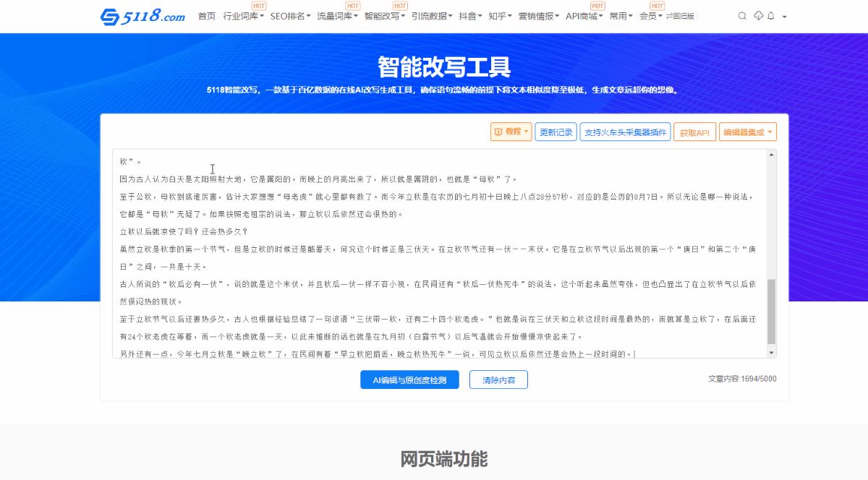Click the monitor icon inside 教程 button
This screenshot has width=868, height=480.
click(x=498, y=132)
